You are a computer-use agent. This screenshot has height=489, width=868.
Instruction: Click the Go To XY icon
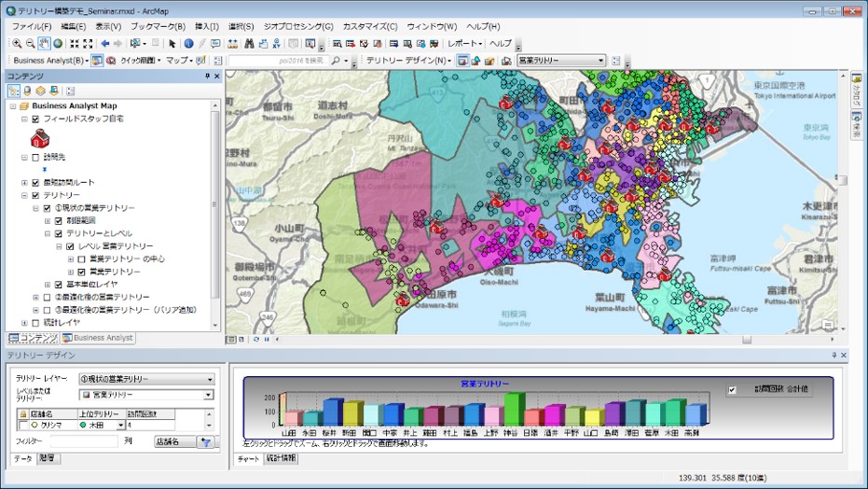[276, 44]
